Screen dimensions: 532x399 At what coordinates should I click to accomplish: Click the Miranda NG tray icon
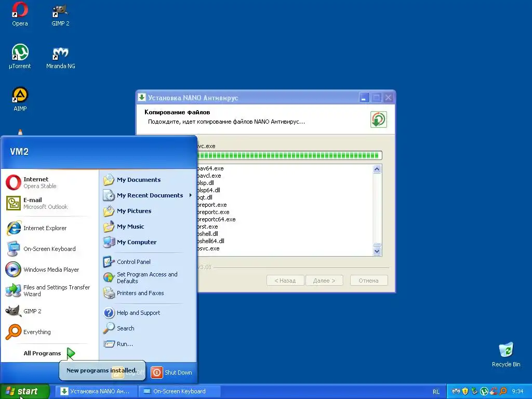click(x=456, y=391)
